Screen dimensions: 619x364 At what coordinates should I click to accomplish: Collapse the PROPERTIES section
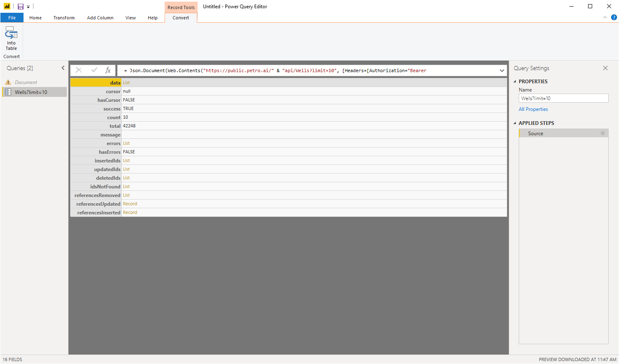[515, 82]
